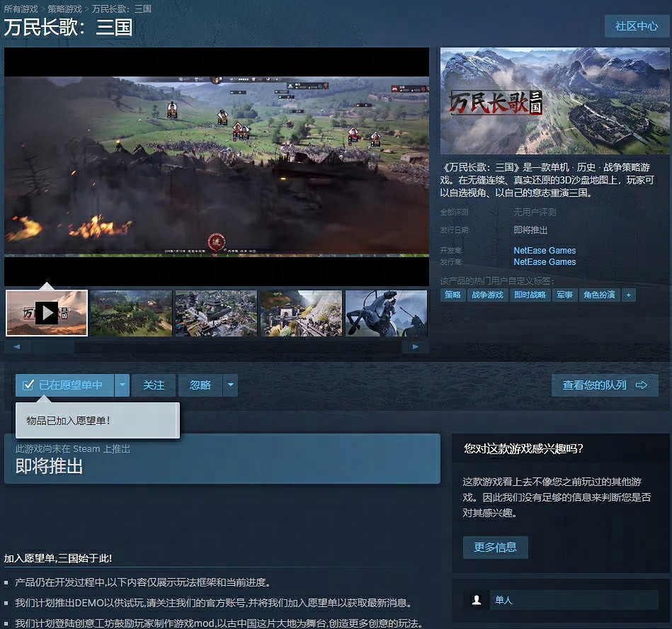Click the "+" icon to suggest a tag
This screenshot has width=672, height=629.
click(x=629, y=295)
